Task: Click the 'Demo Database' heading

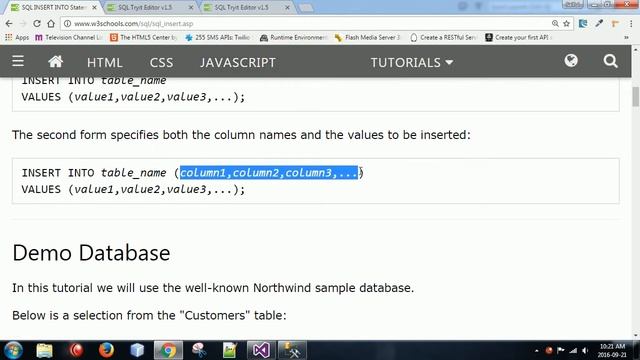Action: click(91, 253)
